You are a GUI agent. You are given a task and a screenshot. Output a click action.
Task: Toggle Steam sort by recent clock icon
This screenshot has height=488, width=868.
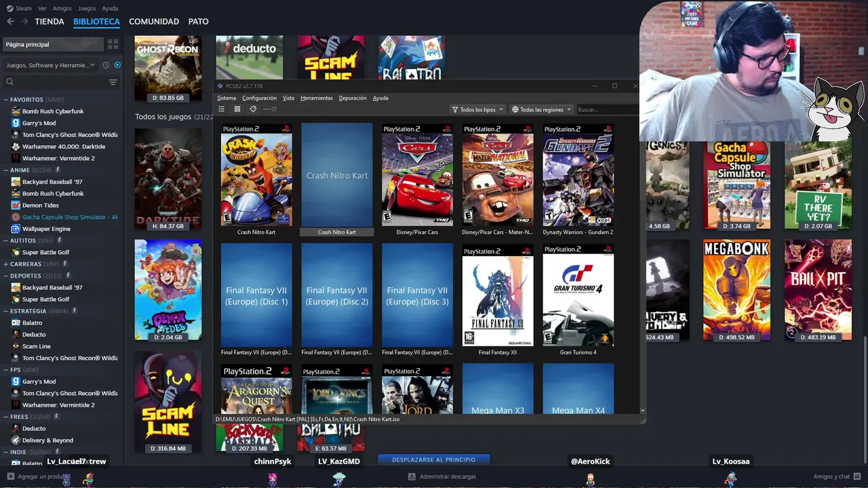[x=106, y=65]
